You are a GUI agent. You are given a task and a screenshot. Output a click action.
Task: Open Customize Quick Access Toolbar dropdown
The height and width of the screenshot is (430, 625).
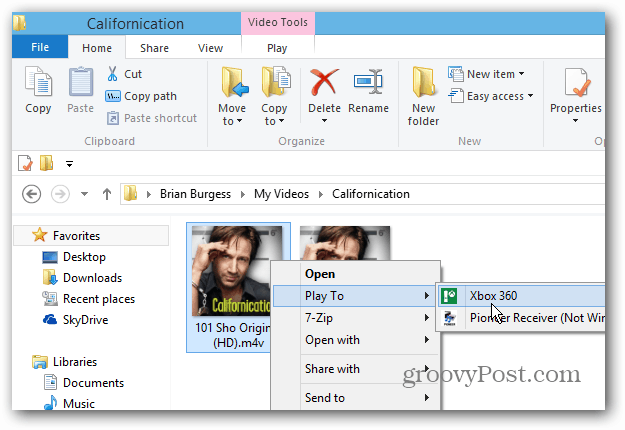[x=69, y=164]
